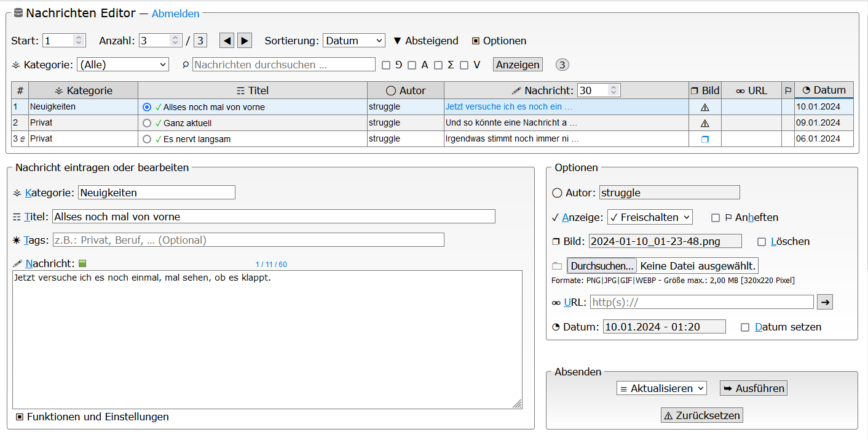This screenshot has height=440, width=868.
Task: Open the Kategorie (Alle) filter dropdown
Action: click(123, 65)
